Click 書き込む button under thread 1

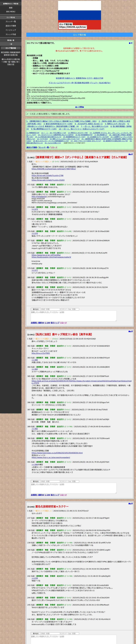tap(36, 309)
